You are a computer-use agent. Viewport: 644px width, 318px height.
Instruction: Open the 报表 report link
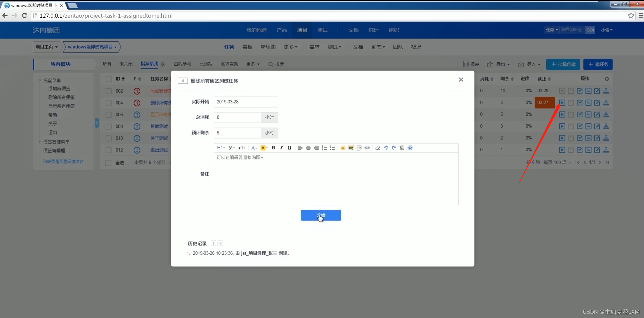(471, 64)
